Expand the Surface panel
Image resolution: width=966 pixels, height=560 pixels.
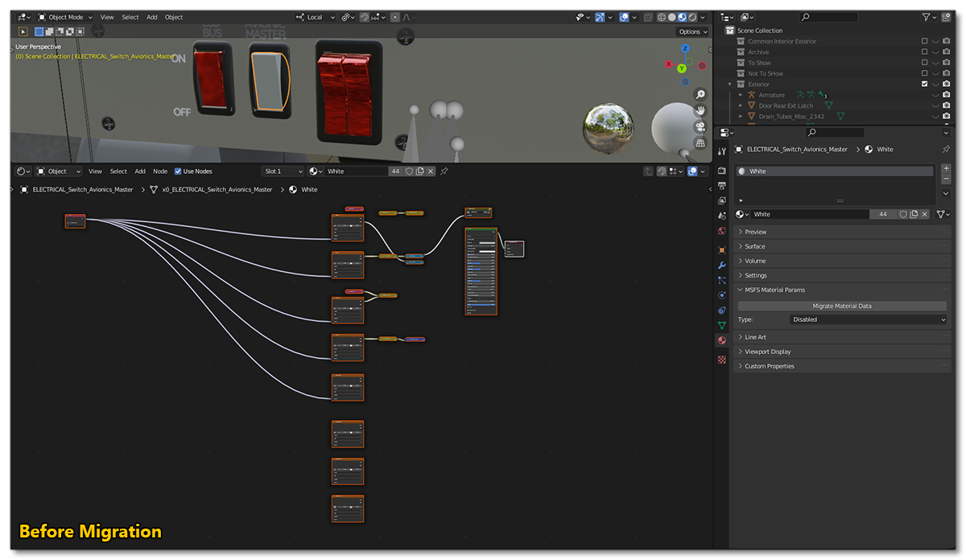coord(755,246)
